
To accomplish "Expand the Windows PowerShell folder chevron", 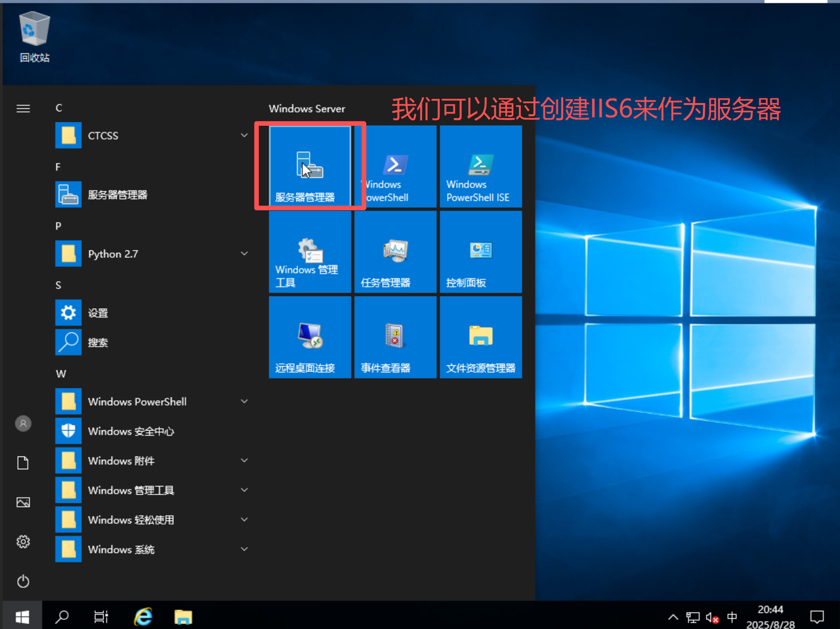I will pyautogui.click(x=244, y=401).
